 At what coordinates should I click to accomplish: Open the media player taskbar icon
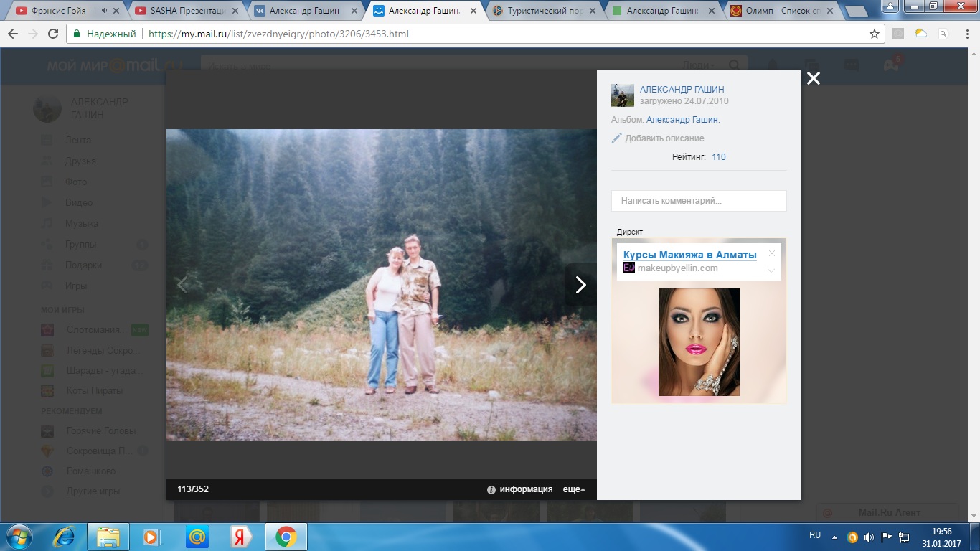[151, 536]
